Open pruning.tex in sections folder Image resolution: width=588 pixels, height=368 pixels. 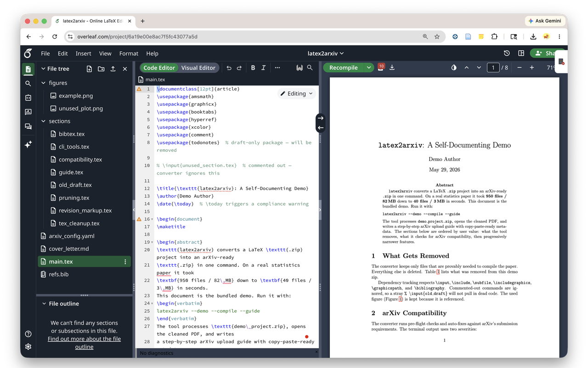[x=74, y=198]
